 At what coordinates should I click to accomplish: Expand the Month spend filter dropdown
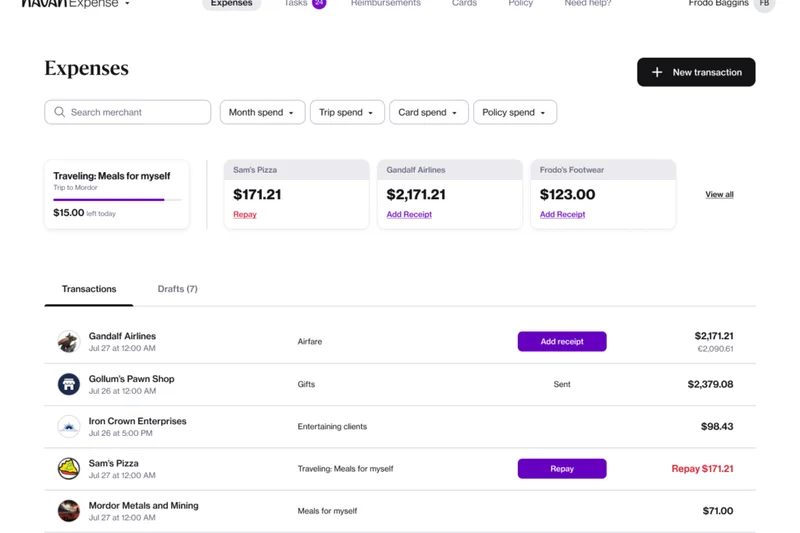(262, 112)
